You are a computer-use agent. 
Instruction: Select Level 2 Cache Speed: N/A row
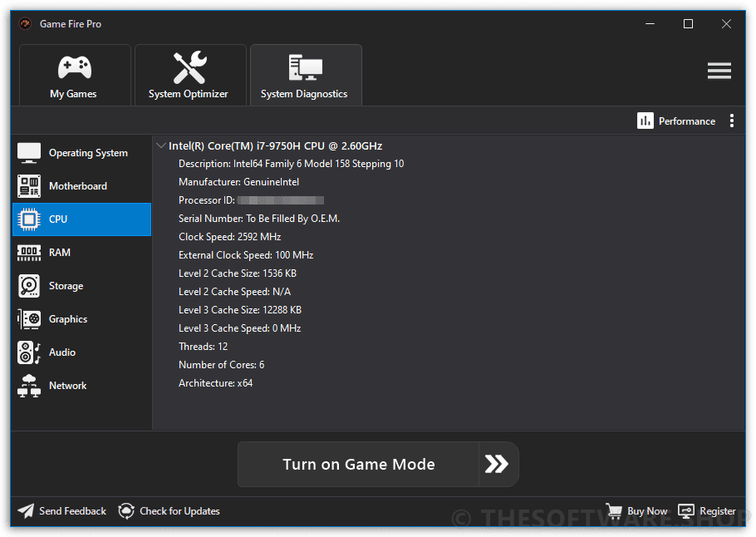point(234,292)
